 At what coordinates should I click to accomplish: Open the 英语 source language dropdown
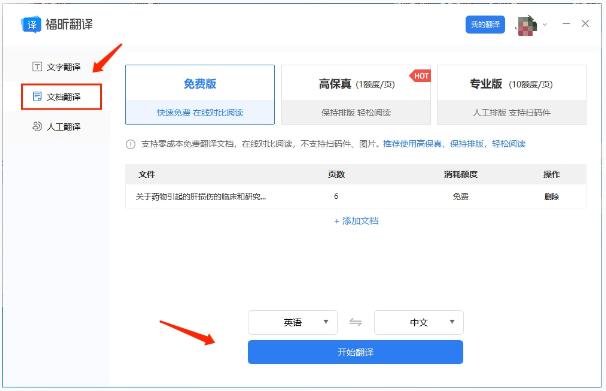tap(293, 322)
